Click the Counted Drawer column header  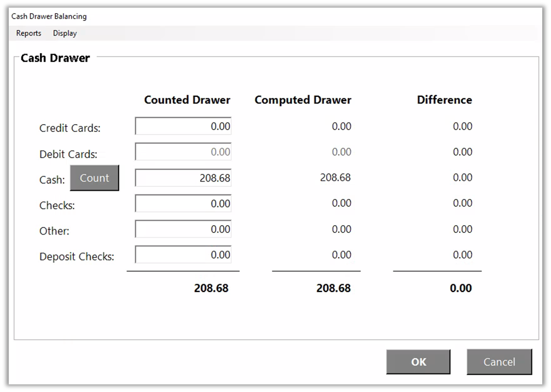click(x=187, y=100)
